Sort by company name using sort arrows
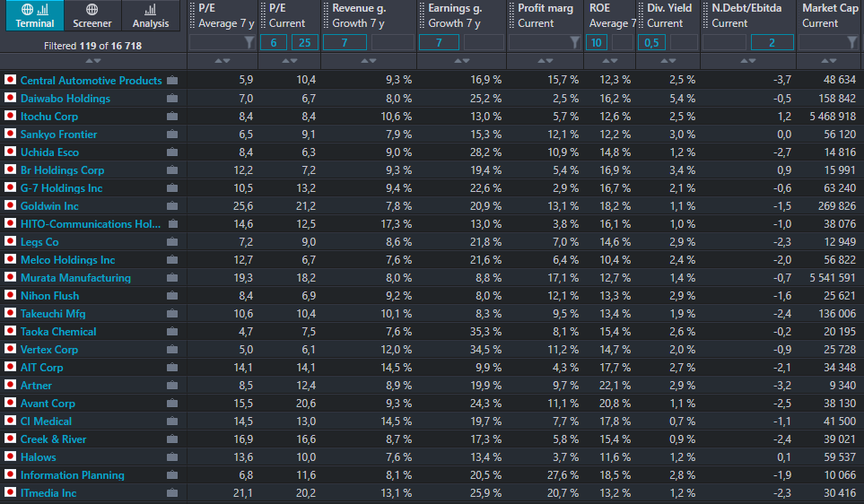 pyautogui.click(x=93, y=61)
